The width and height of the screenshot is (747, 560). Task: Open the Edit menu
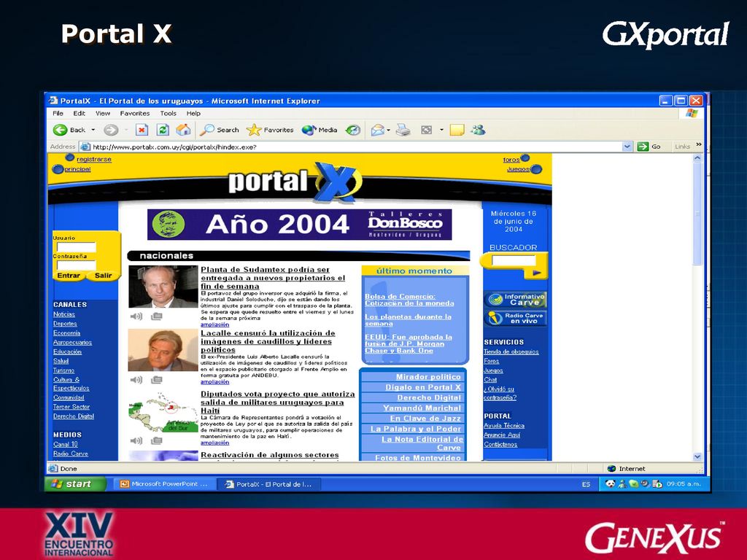tap(79, 113)
